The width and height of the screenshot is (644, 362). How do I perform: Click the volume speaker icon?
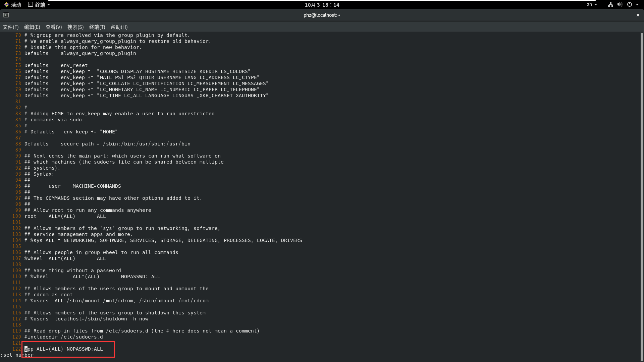click(x=620, y=5)
